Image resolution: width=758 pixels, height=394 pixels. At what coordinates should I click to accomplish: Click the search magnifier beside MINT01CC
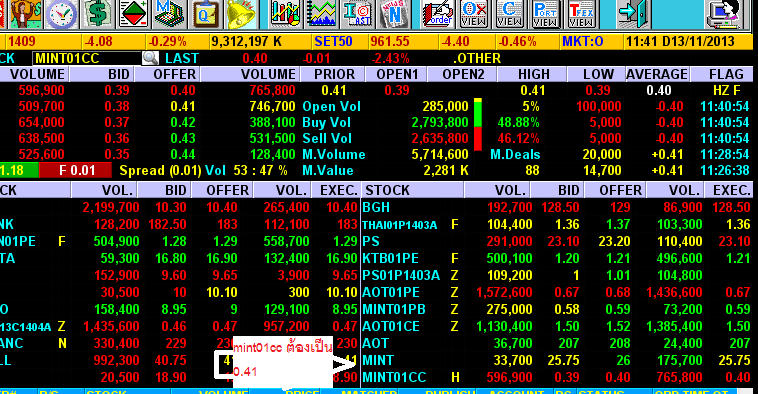(x=150, y=58)
